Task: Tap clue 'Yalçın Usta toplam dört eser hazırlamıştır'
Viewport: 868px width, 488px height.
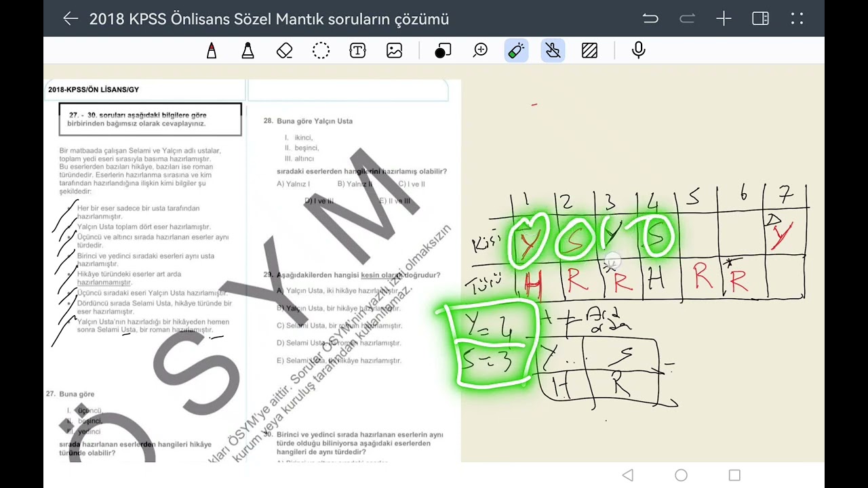Action: point(144,227)
